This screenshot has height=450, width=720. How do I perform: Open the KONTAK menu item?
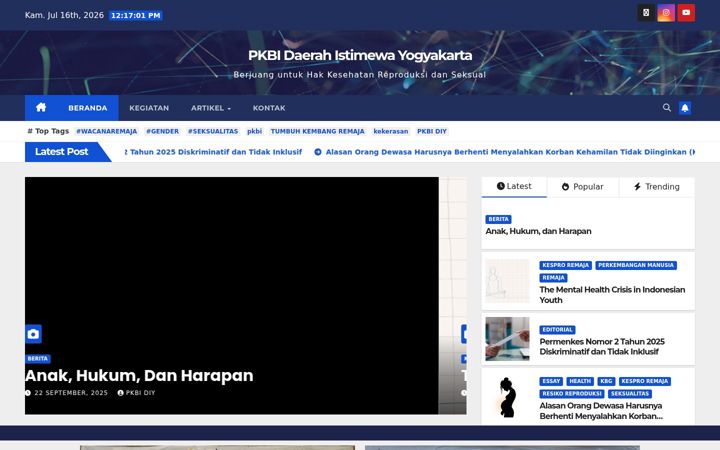(269, 108)
